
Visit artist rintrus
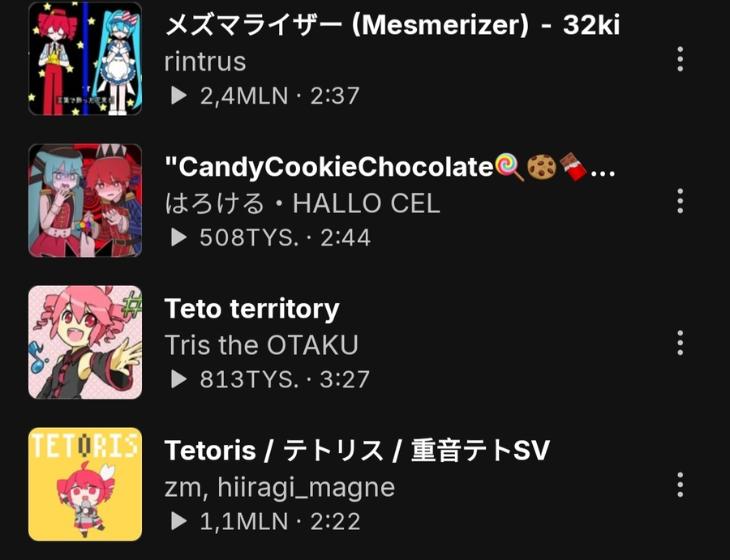pos(205,62)
